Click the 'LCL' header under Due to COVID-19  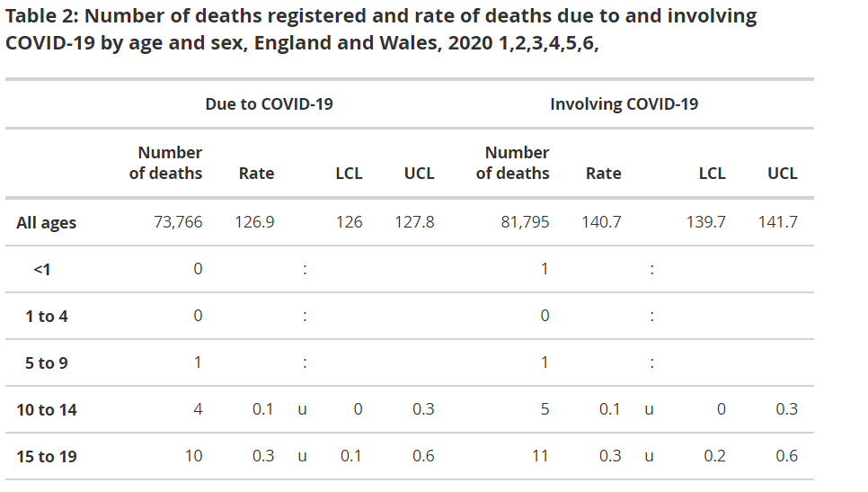point(349,174)
